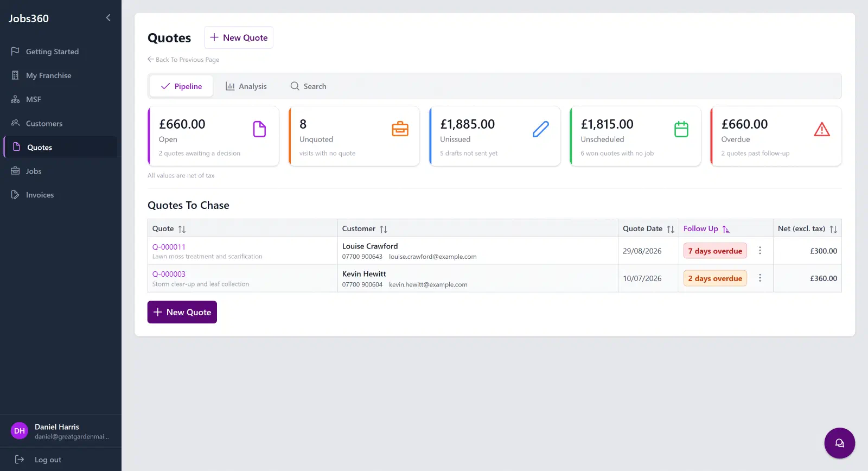Image resolution: width=868 pixels, height=471 pixels.
Task: Click Kevin Hewitt customer name
Action: pyautogui.click(x=364, y=274)
